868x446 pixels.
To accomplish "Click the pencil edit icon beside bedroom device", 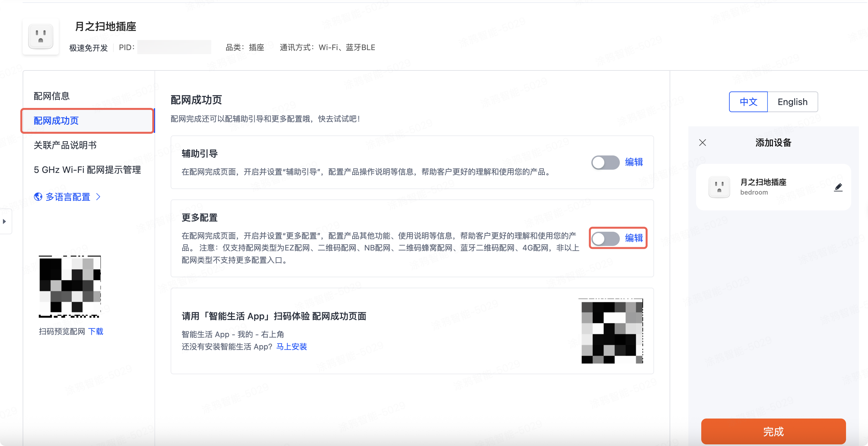I will pyautogui.click(x=839, y=187).
